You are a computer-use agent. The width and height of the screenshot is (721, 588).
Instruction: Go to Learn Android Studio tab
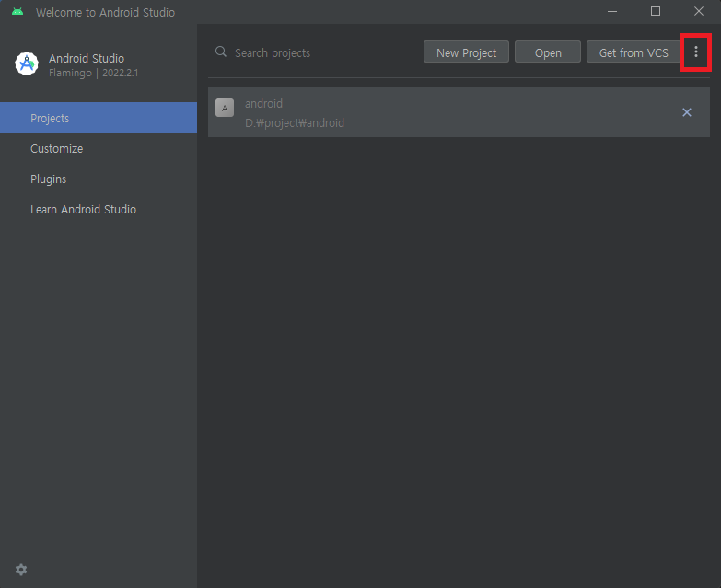(x=99, y=209)
